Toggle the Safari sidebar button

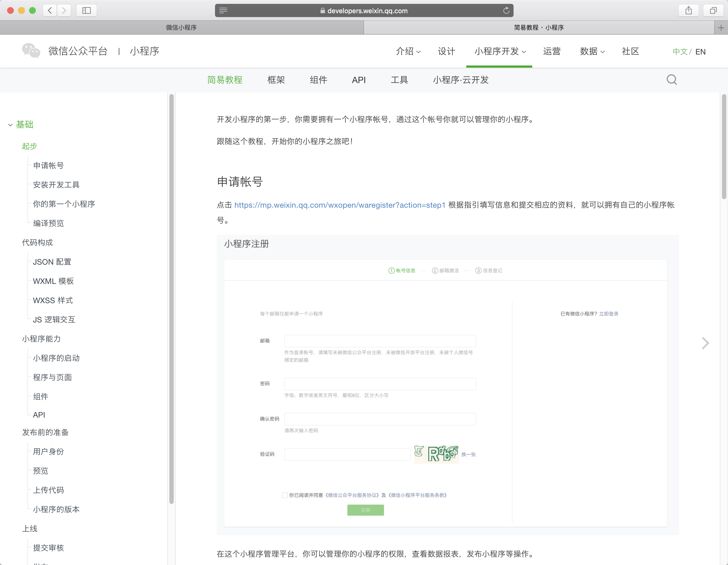(x=86, y=10)
